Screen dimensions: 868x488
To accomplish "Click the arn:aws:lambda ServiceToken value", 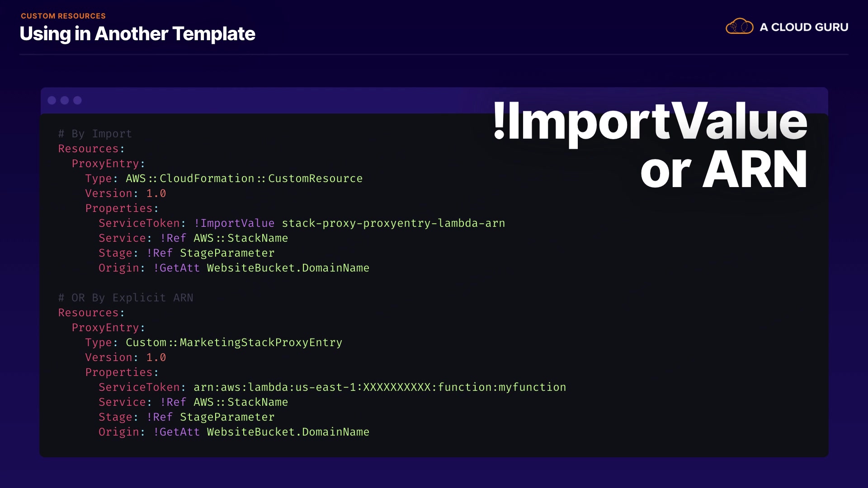I will click(380, 387).
